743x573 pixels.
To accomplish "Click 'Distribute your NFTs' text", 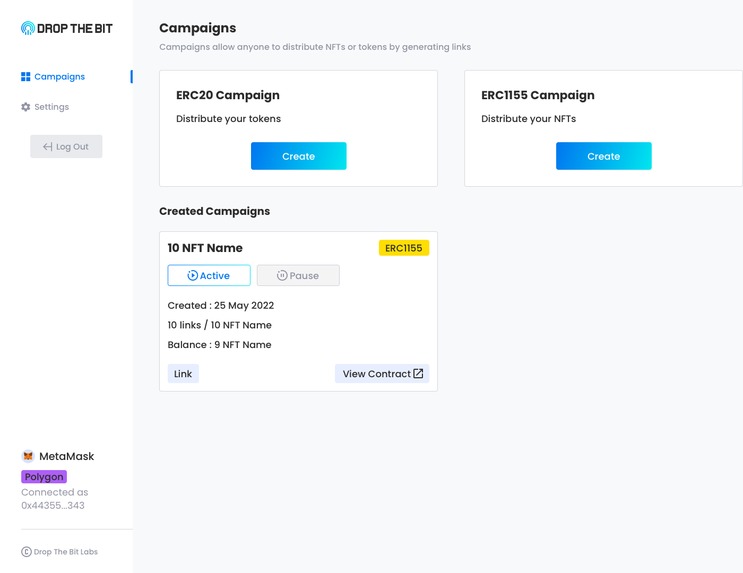I will point(528,118).
